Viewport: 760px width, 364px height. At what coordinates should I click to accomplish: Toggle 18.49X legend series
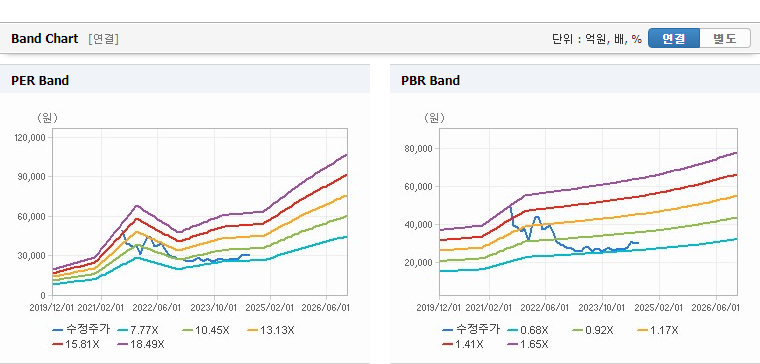coord(141,345)
